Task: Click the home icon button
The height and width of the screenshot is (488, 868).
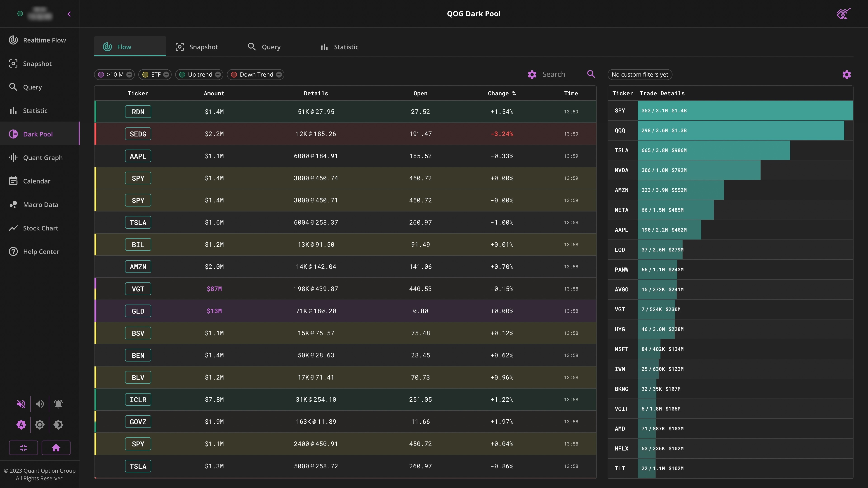Action: click(56, 448)
